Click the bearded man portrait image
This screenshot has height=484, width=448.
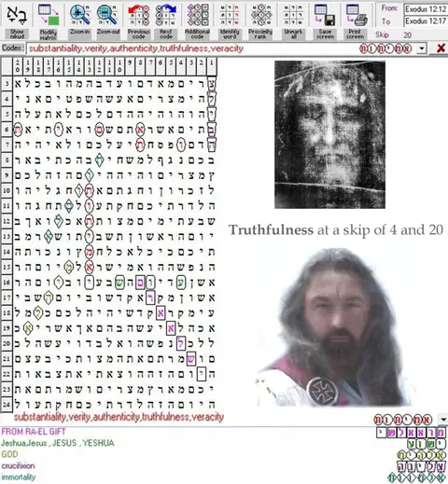click(334, 327)
